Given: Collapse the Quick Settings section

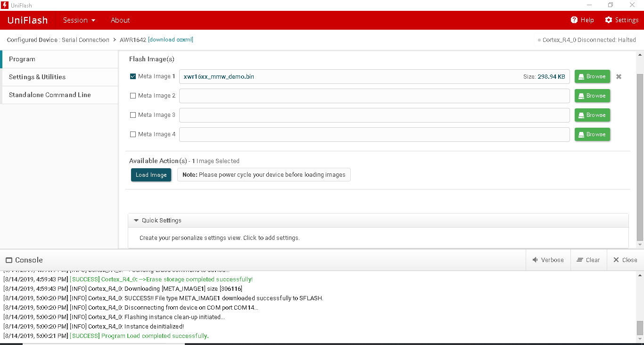Looking at the screenshot, I should [378, 221].
